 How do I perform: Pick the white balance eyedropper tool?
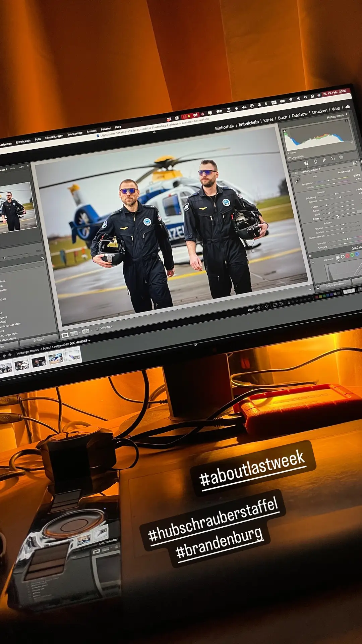297,180
